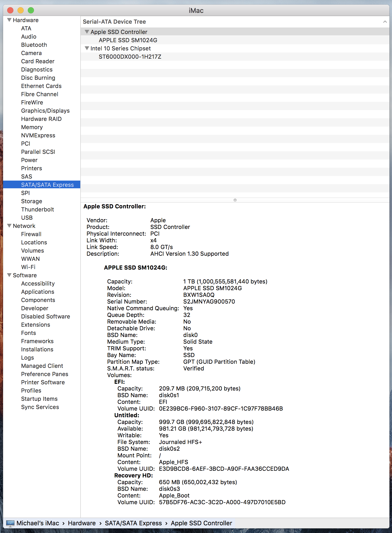Image resolution: width=392 pixels, height=533 pixels.
Task: Open Ethernet Cards in the sidebar
Action: 41,86
